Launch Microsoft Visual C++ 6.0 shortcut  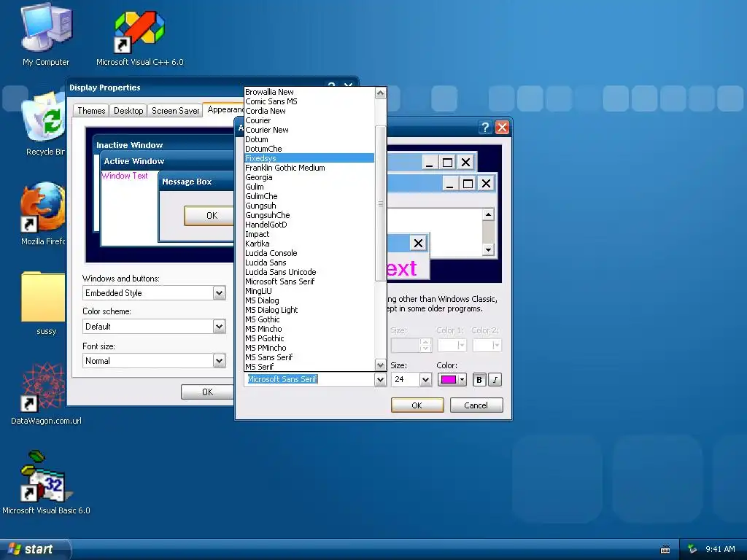coord(139,37)
